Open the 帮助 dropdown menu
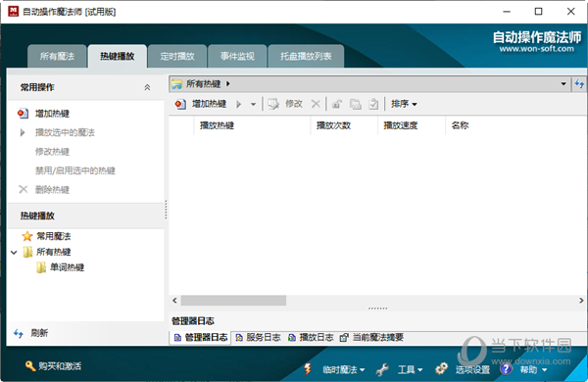The height and width of the screenshot is (382, 588). (x=533, y=369)
